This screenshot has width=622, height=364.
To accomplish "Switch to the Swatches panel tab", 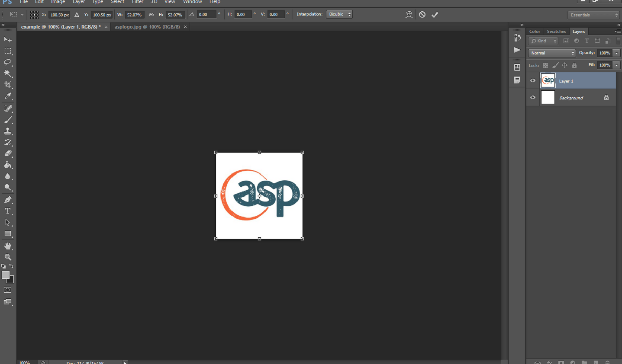I will pos(556,32).
